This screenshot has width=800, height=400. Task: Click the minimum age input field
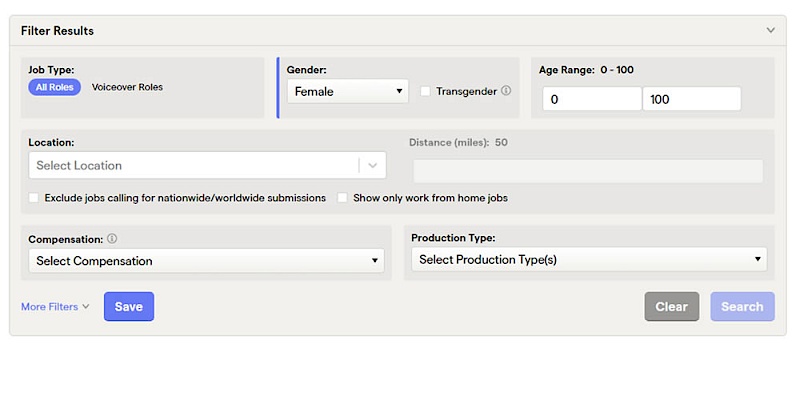(x=591, y=99)
